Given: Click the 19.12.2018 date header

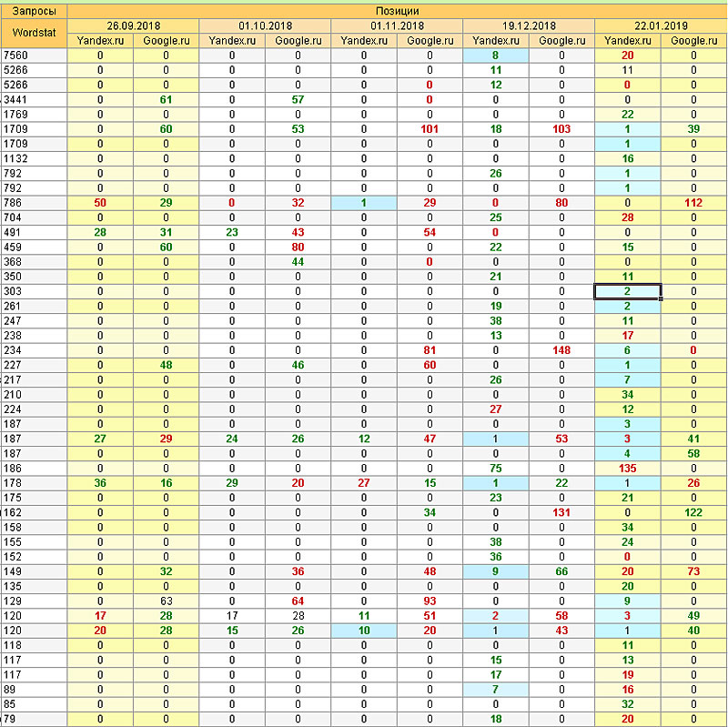Looking at the screenshot, I should point(529,25).
